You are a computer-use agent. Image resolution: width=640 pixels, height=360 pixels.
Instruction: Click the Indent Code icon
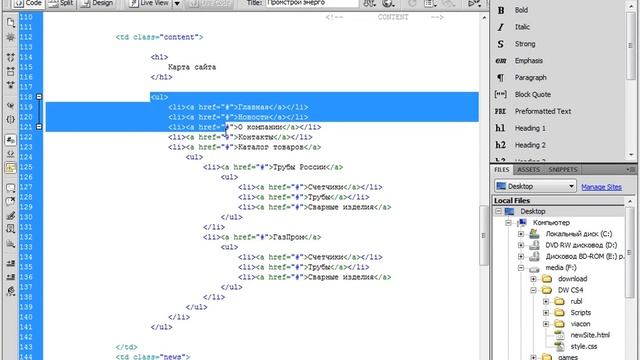[x=11, y=263]
